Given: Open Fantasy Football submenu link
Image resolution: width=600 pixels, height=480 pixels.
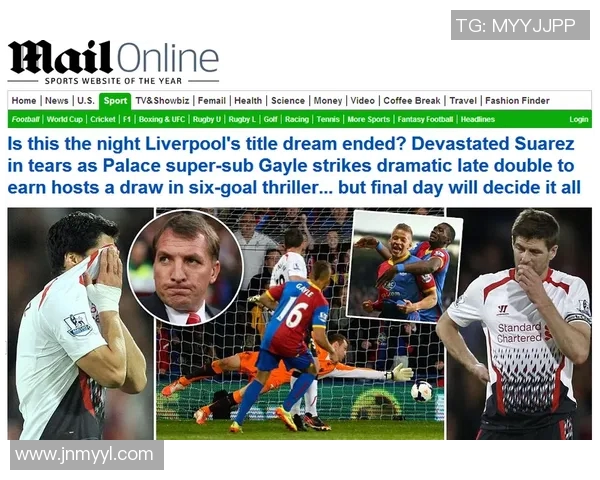Looking at the screenshot, I should (425, 119).
